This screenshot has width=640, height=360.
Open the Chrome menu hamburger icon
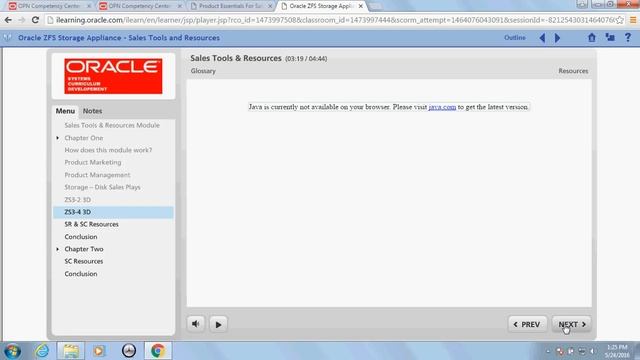633,20
